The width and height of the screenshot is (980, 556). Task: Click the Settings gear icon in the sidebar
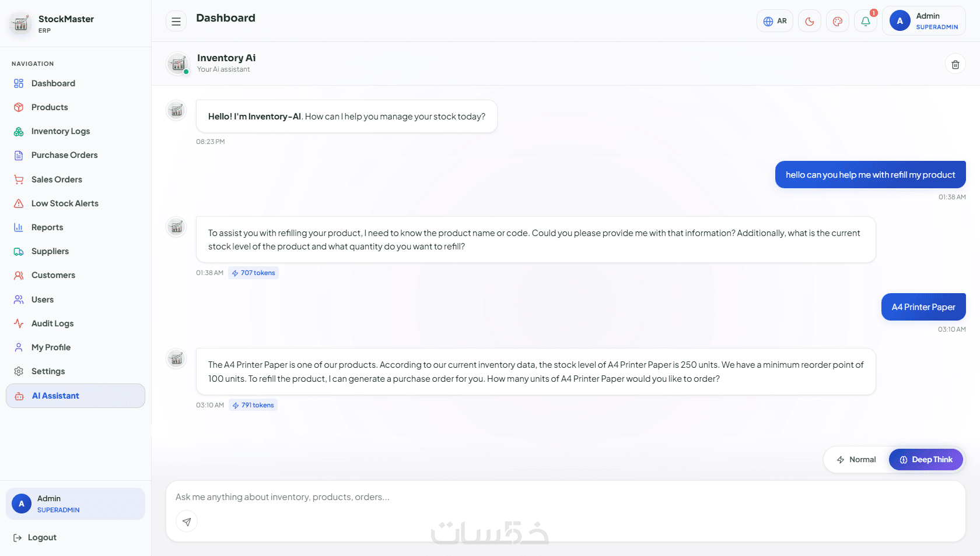pos(19,371)
